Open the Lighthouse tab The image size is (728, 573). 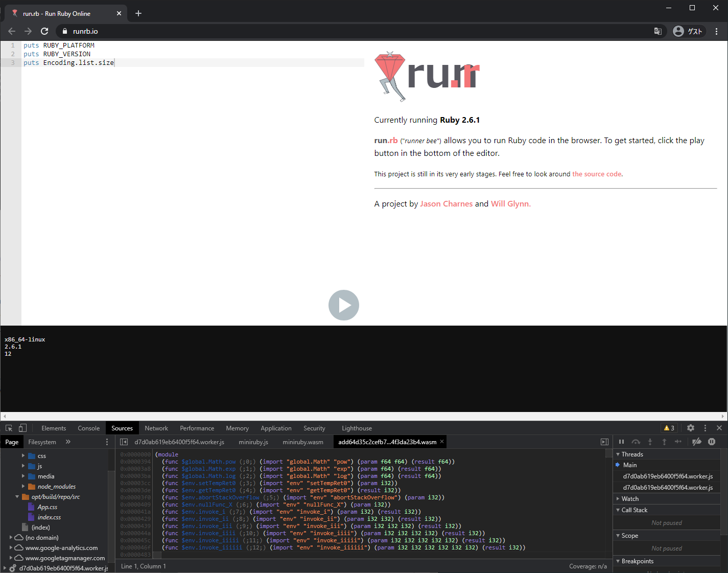tap(357, 428)
